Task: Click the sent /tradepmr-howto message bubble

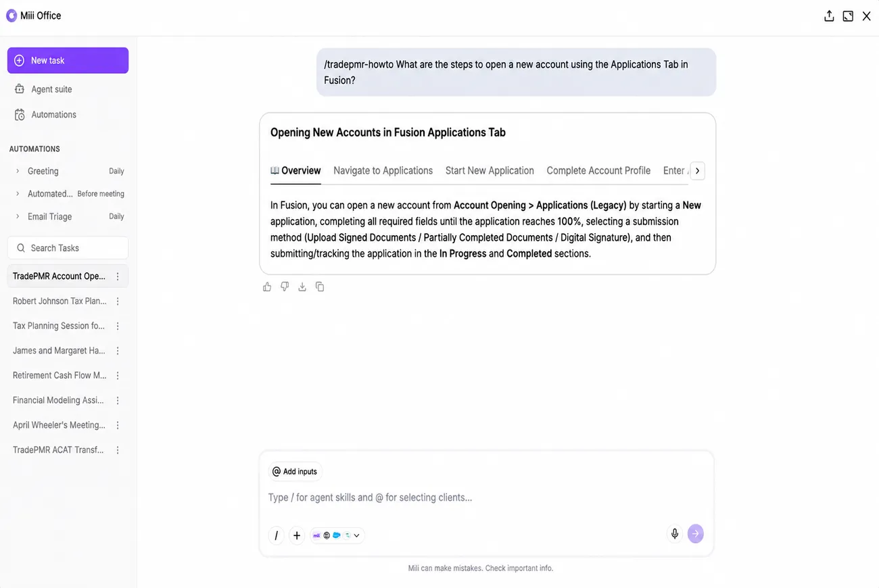Action: click(516, 72)
